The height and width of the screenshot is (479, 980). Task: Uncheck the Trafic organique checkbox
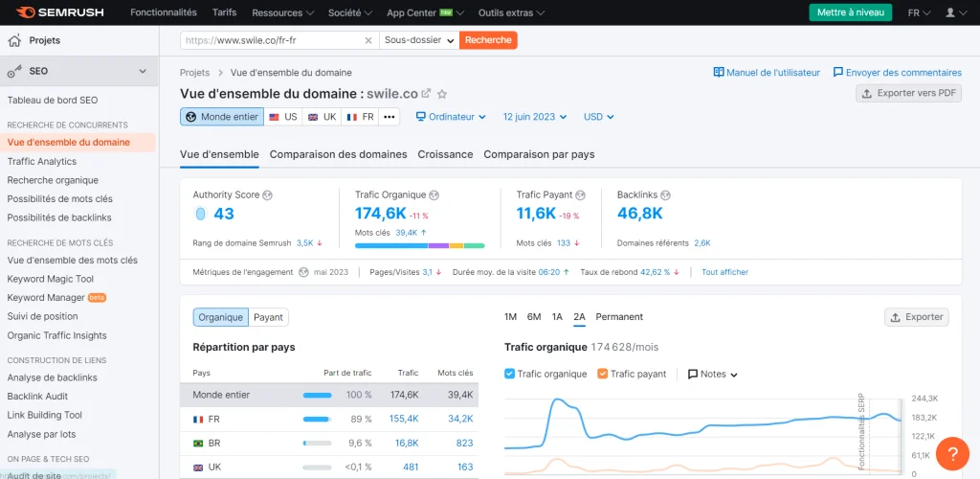[x=509, y=374]
